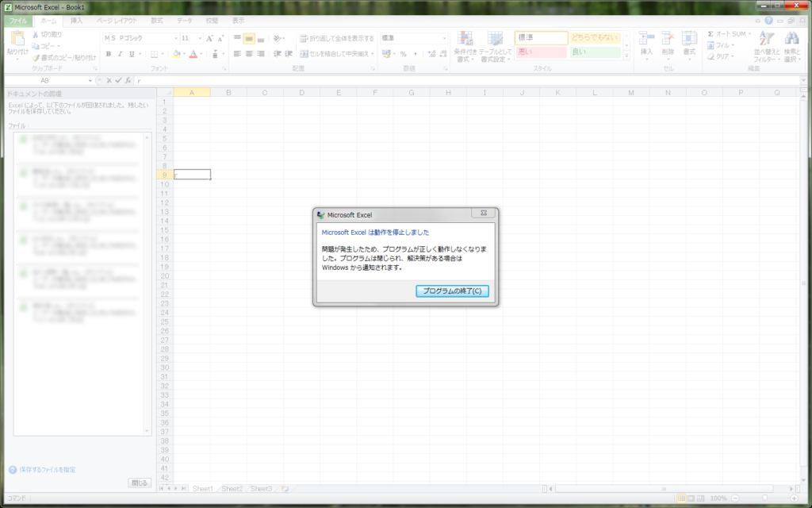Click the Cut (切り取り) scissors icon
Screen dimensions: 812x508
[36, 35]
